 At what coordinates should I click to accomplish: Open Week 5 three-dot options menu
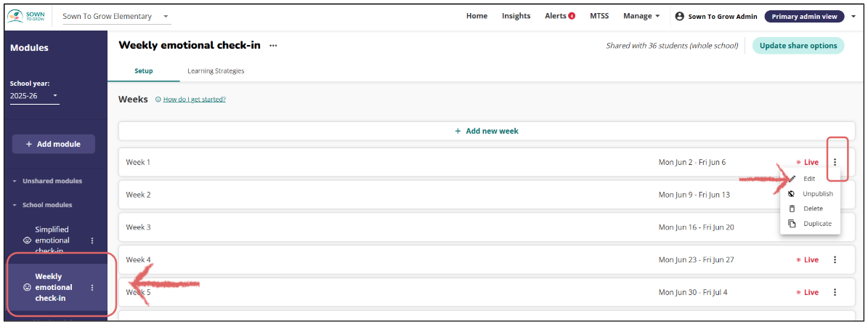835,292
